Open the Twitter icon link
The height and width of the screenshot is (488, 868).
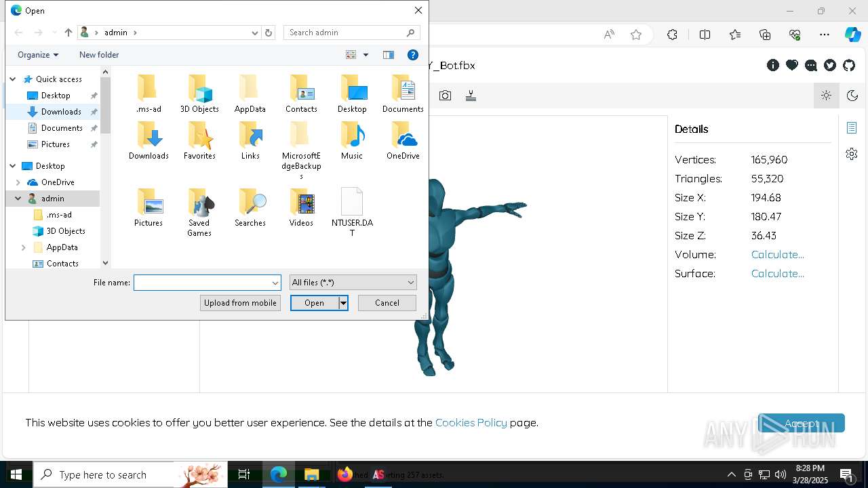(x=830, y=65)
